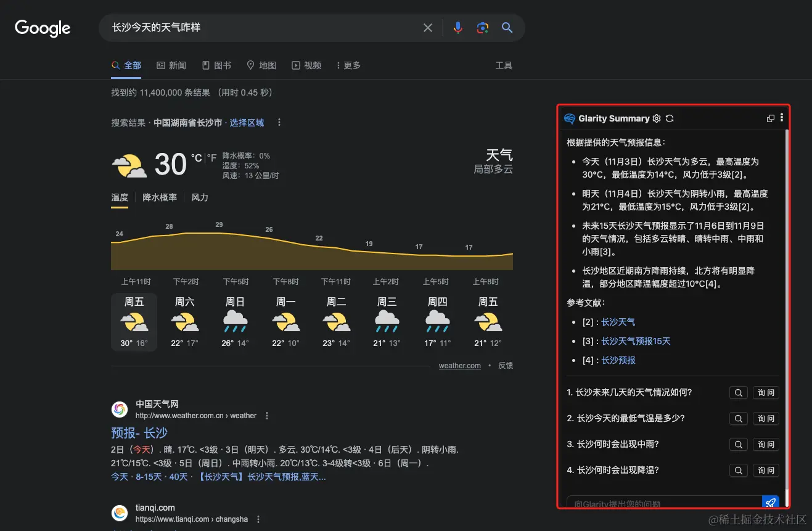The height and width of the screenshot is (531, 812).
Task: Copy the Glarity summary content
Action: pos(770,118)
